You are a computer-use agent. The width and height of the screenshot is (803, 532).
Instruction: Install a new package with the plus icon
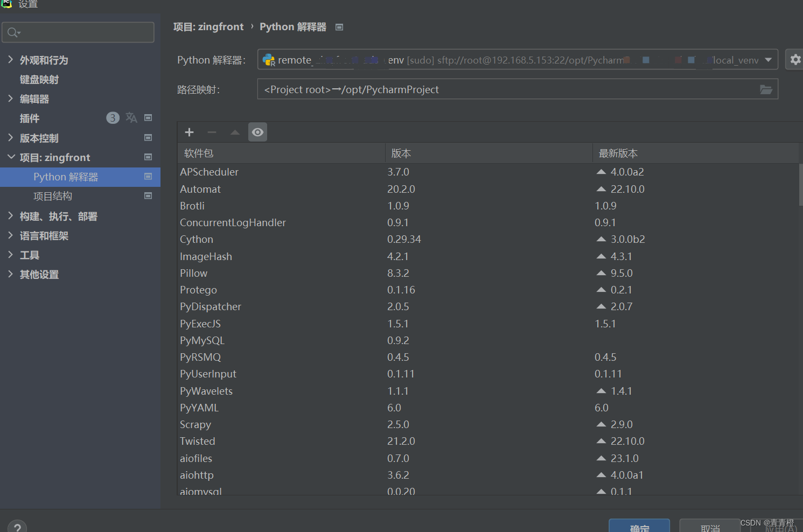click(189, 132)
